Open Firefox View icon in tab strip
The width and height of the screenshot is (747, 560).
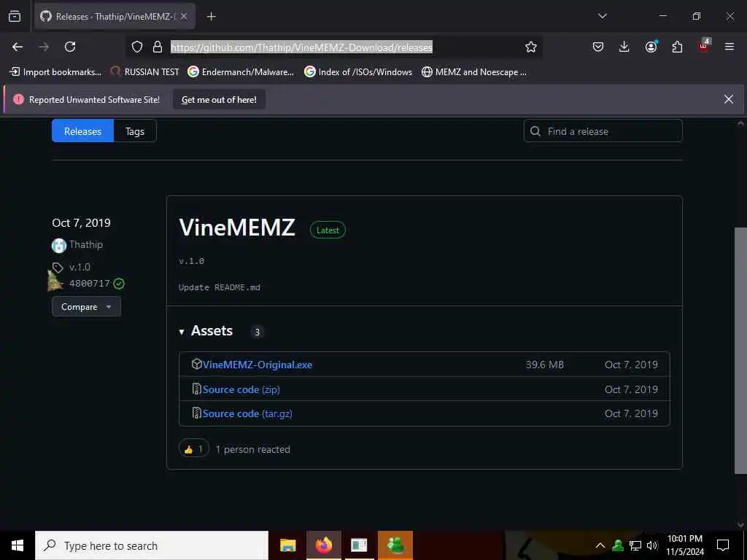click(x=15, y=17)
